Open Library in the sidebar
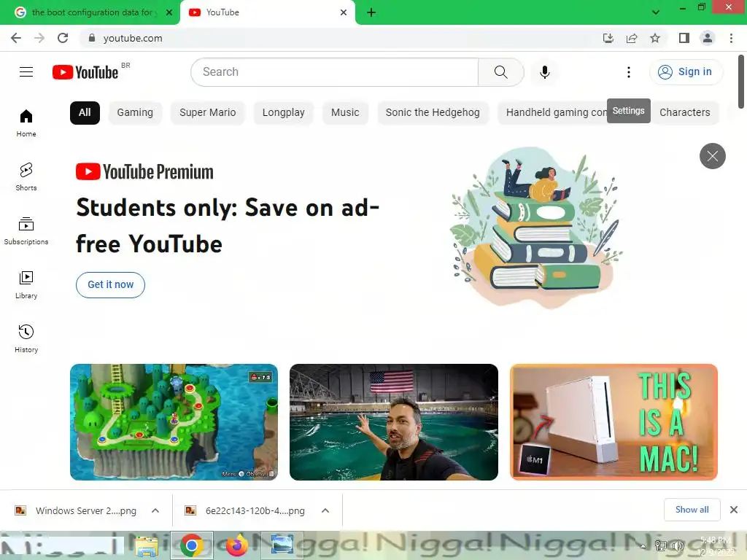 26,285
